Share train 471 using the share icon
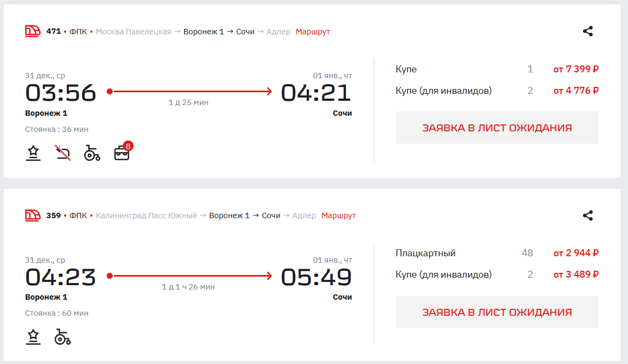 point(588,31)
